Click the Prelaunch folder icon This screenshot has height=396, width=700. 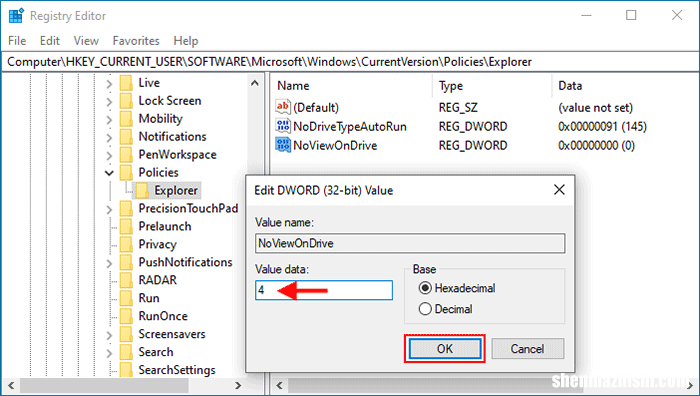(126, 226)
